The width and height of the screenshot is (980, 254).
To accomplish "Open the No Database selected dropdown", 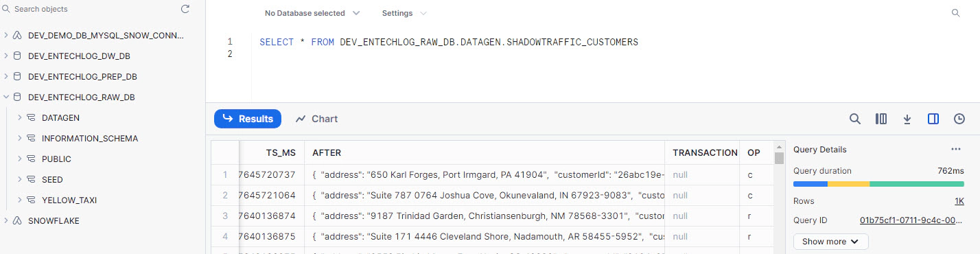I will tap(312, 13).
